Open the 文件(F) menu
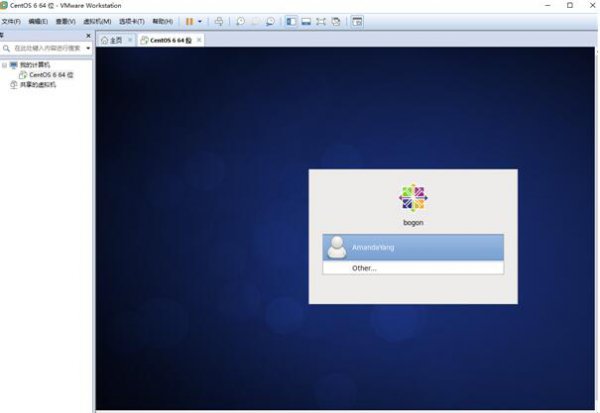This screenshot has width=600, height=413. tap(11, 21)
